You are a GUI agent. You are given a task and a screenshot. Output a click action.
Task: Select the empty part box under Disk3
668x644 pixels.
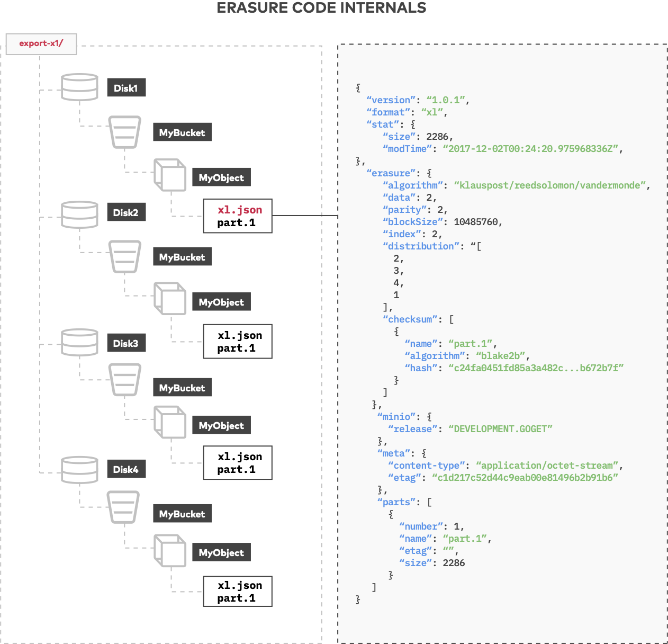pos(237,462)
